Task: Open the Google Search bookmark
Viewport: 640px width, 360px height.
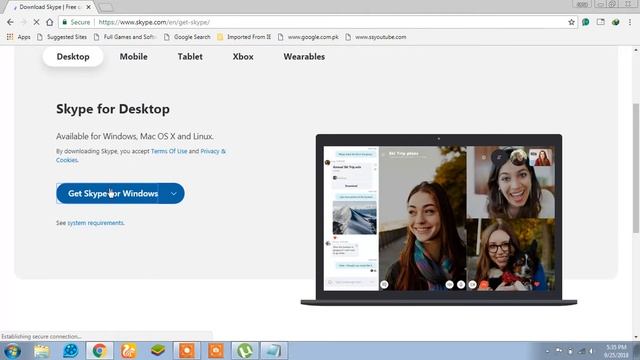Action: pyautogui.click(x=187, y=37)
